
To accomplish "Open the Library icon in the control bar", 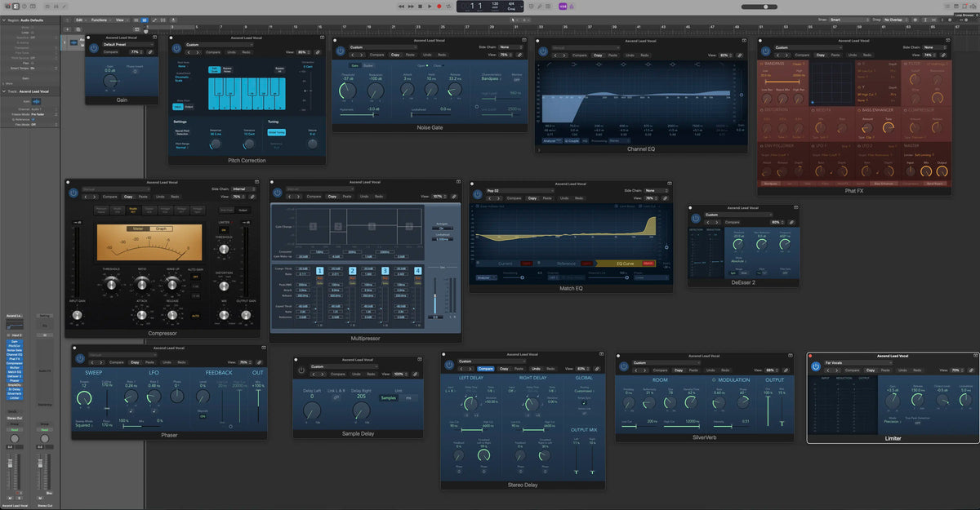I will 7,6.
